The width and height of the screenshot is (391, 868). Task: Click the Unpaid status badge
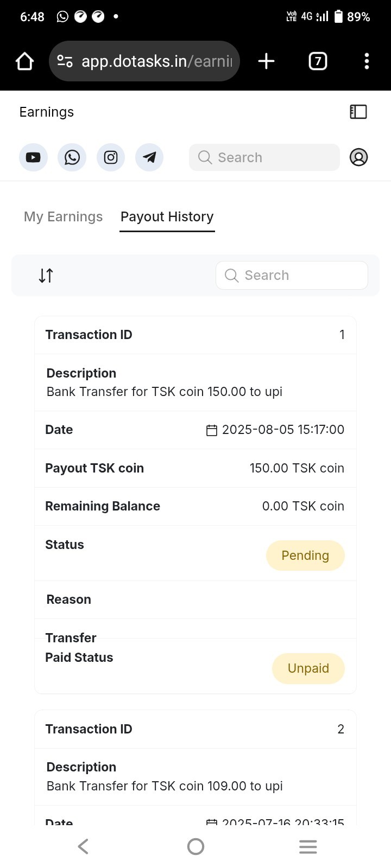click(x=308, y=668)
